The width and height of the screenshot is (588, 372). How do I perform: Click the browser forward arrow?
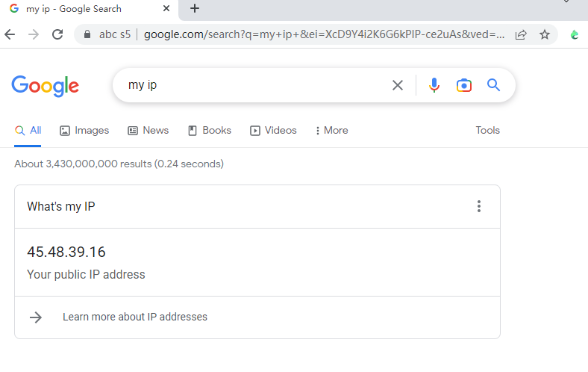[x=34, y=34]
